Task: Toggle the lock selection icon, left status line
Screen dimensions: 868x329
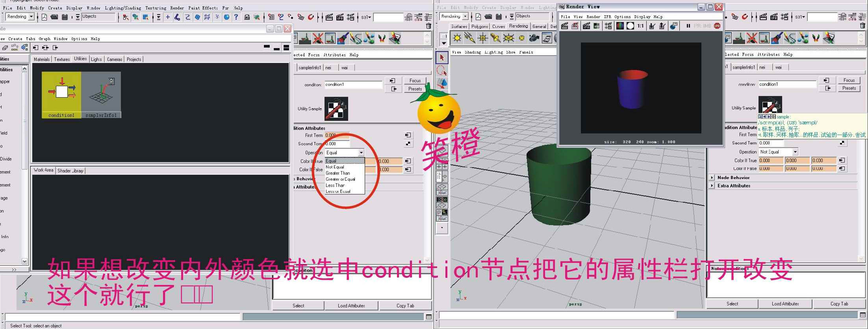Action: pyautogui.click(x=247, y=17)
